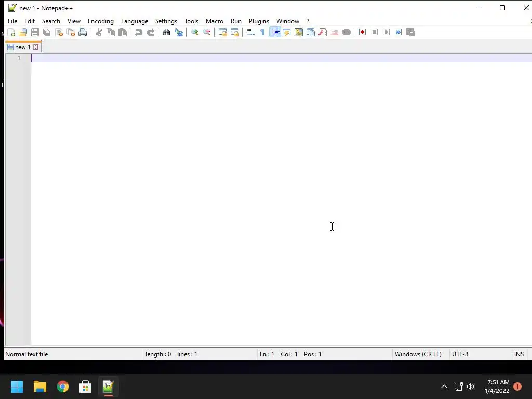Open the Window menu
The width and height of the screenshot is (532, 399).
tap(288, 21)
